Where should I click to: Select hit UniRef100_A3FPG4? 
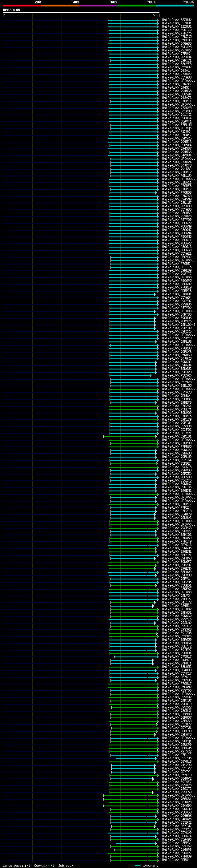(x=177, y=843)
